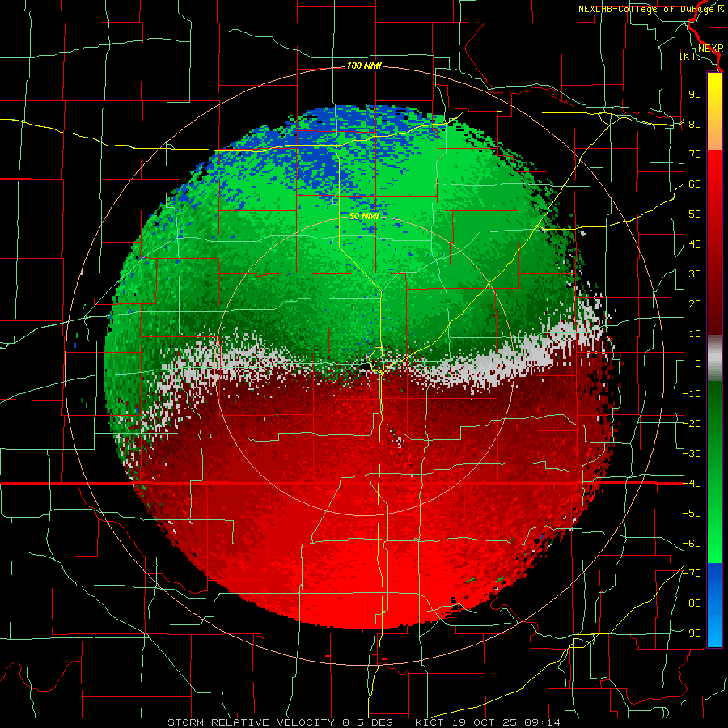Viewport: 728px width, 728px height.
Task: Click the positive 70 value on velocity scale
Action: (695, 154)
